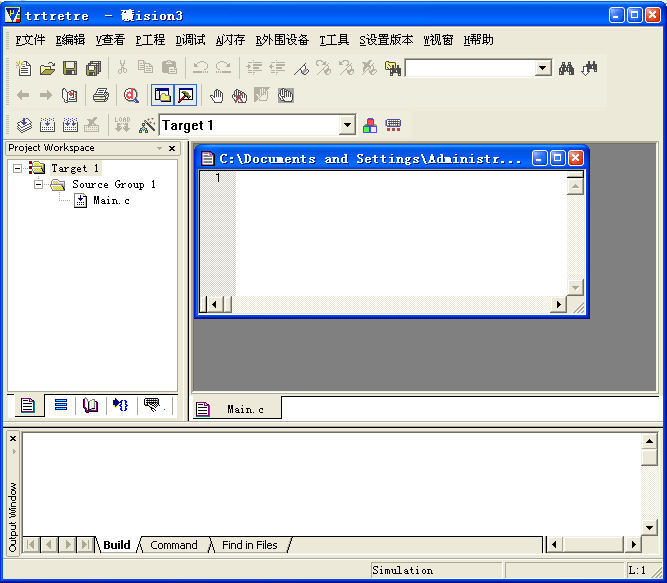Collapse the Target 1 tree node
This screenshot has width=667, height=583.
coord(17,168)
